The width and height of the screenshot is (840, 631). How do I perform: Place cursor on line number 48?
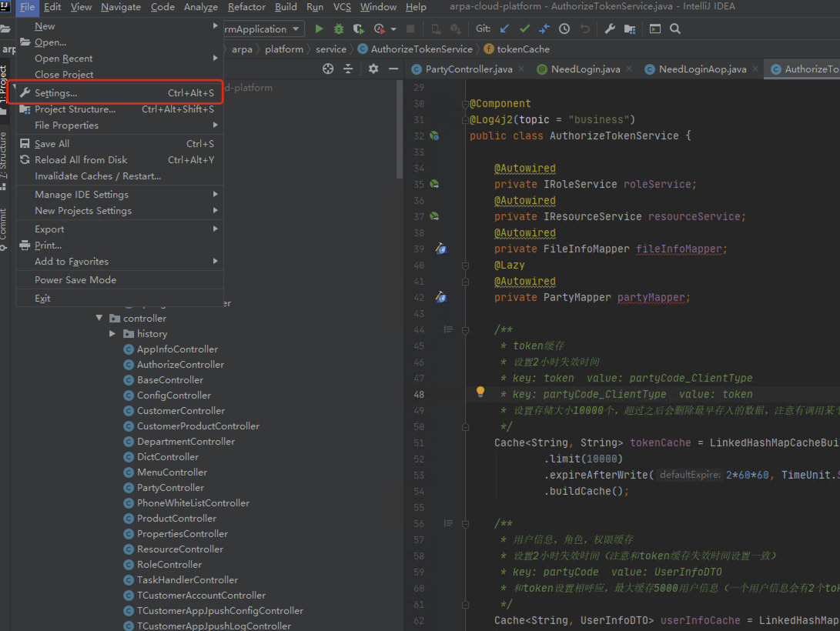click(418, 395)
